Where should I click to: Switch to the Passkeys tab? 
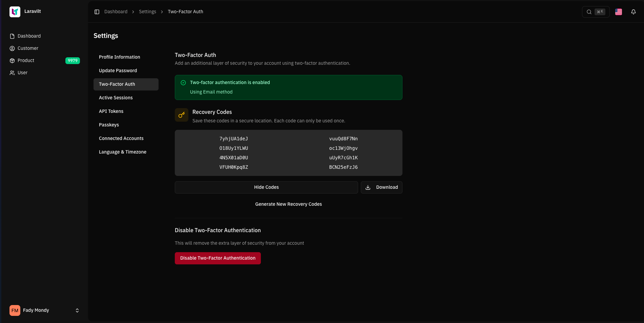coord(109,125)
